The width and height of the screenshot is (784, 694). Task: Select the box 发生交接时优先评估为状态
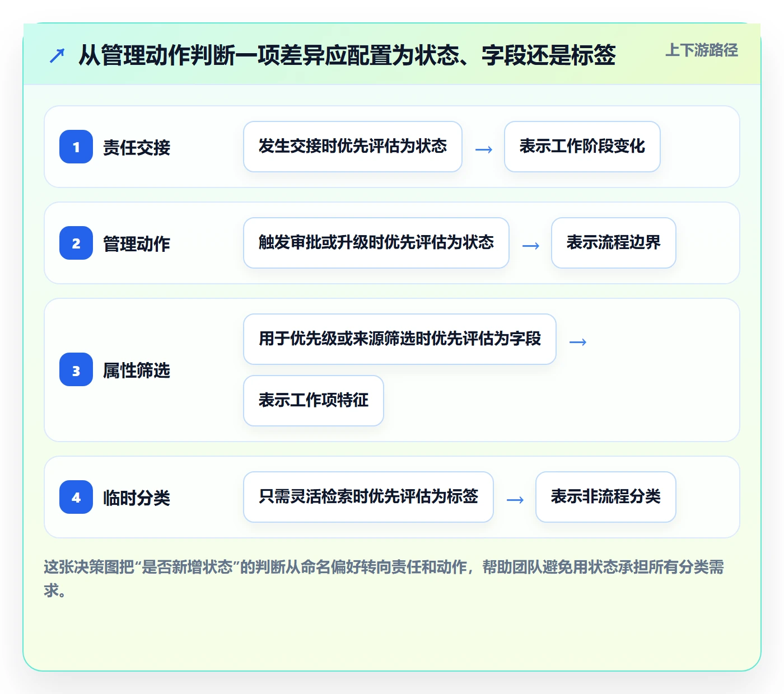tap(353, 147)
